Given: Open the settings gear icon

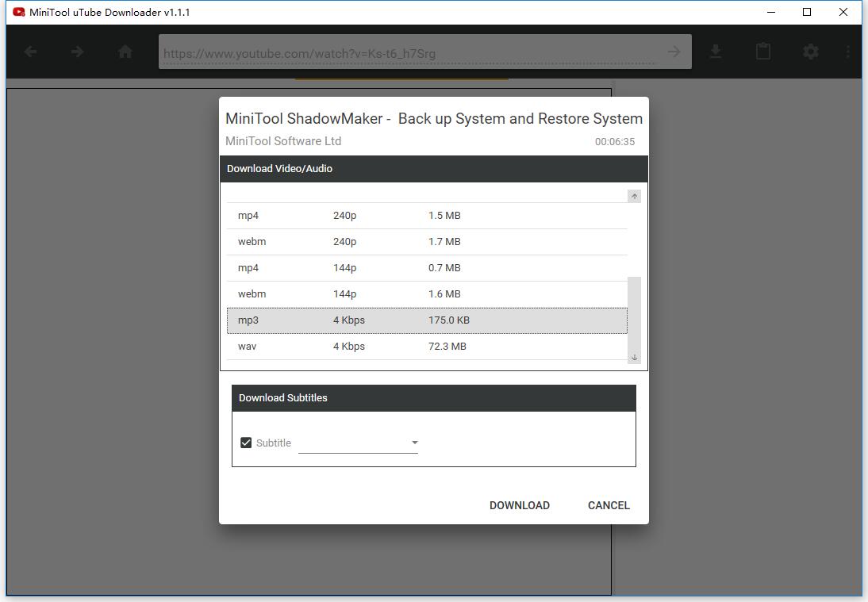Looking at the screenshot, I should click(x=810, y=52).
